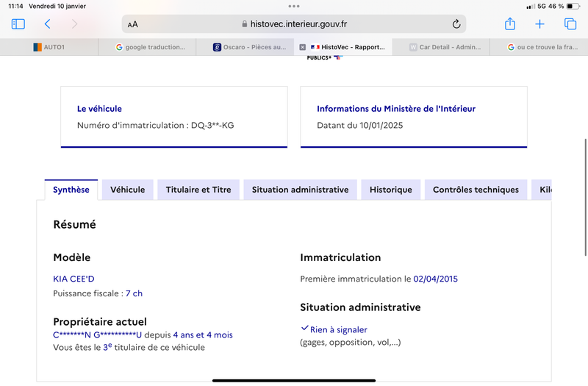Show all tabs overview icon
This screenshot has width=588, height=386.
pos(570,24)
